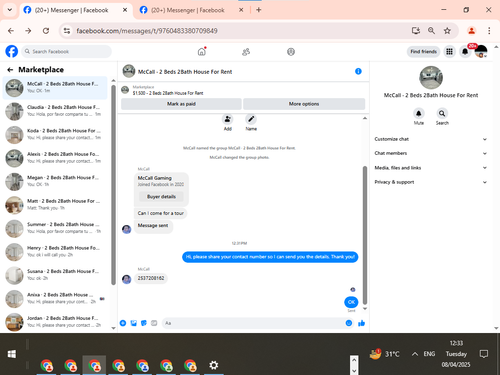Click phone number message 2537208162
This screenshot has height=375, width=500.
(x=151, y=278)
